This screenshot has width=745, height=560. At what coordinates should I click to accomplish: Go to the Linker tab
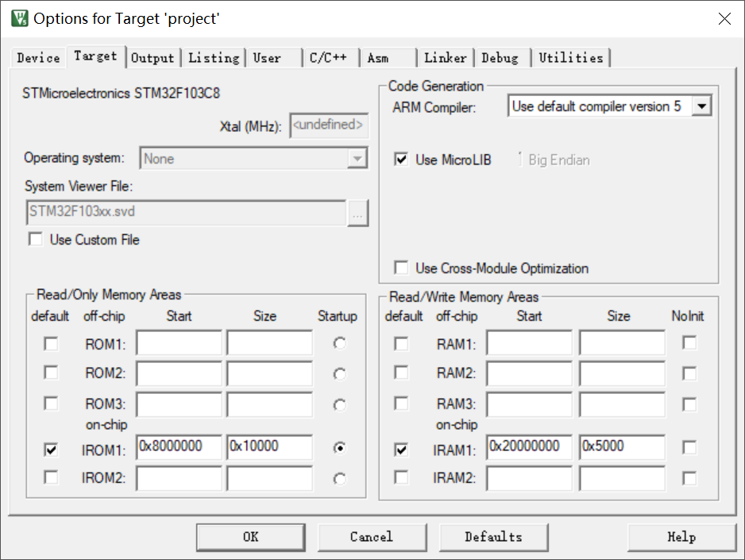tap(446, 58)
